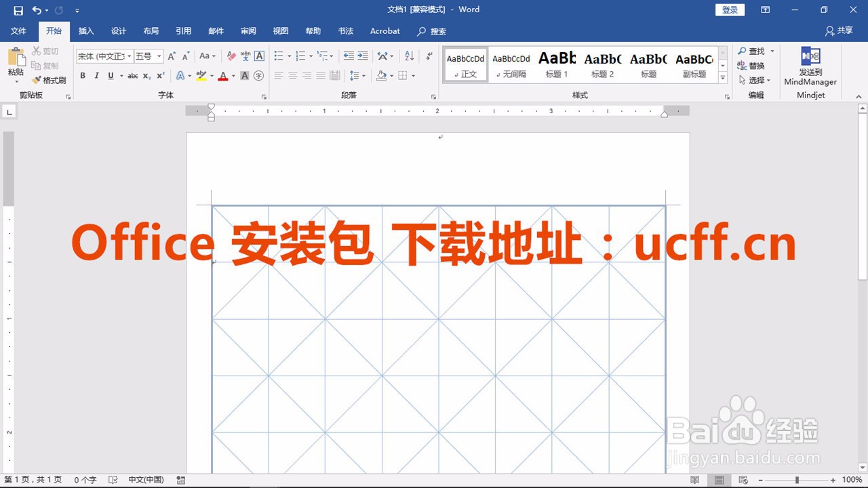Open the font name dropdown (宋体)

click(129, 56)
